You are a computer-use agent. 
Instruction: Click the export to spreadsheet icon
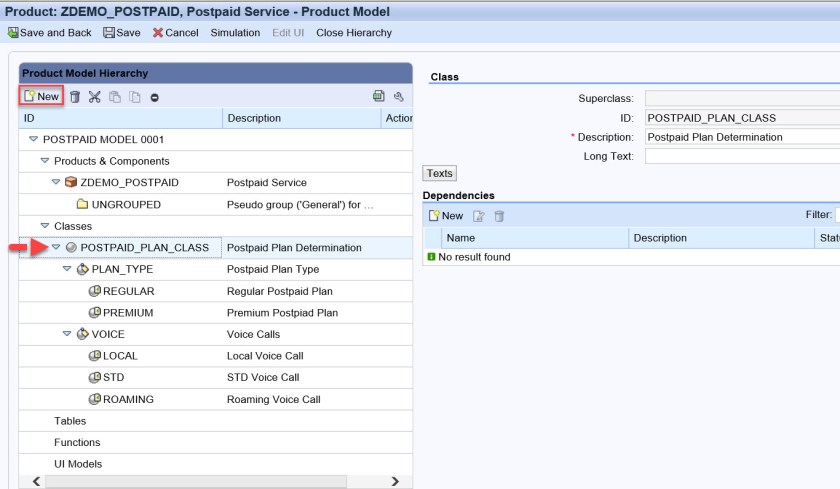click(x=379, y=97)
